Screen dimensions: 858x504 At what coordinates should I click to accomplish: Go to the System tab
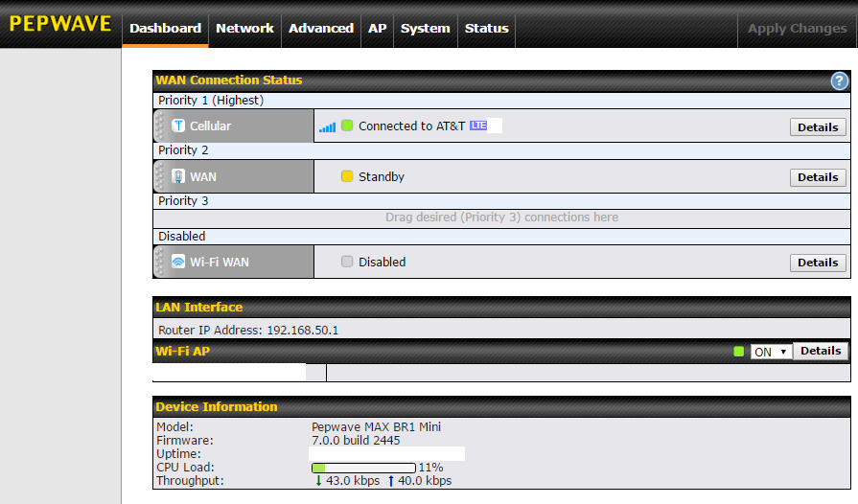click(x=425, y=28)
